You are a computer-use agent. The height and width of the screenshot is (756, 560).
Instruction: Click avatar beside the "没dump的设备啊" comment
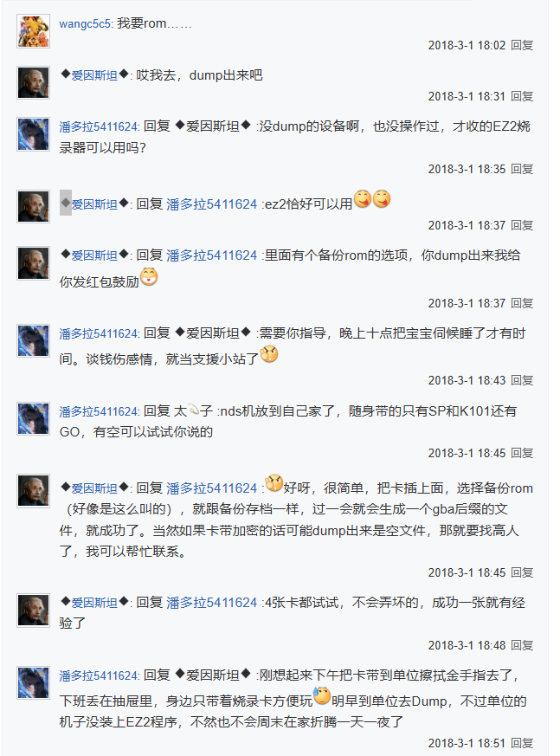coord(33,134)
